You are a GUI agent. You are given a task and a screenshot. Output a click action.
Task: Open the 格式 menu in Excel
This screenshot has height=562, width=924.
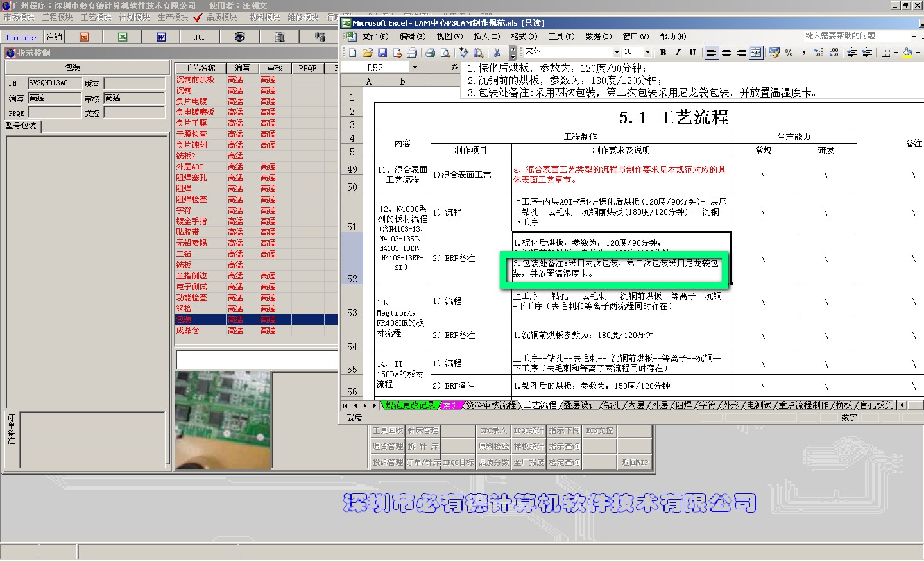pos(524,37)
